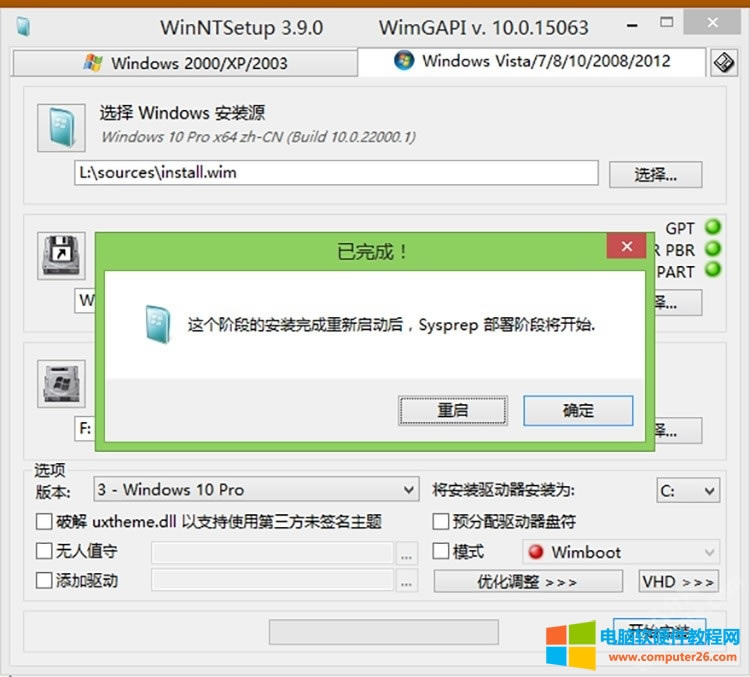Click the PART green status light
This screenshot has width=750, height=677.
click(x=713, y=269)
